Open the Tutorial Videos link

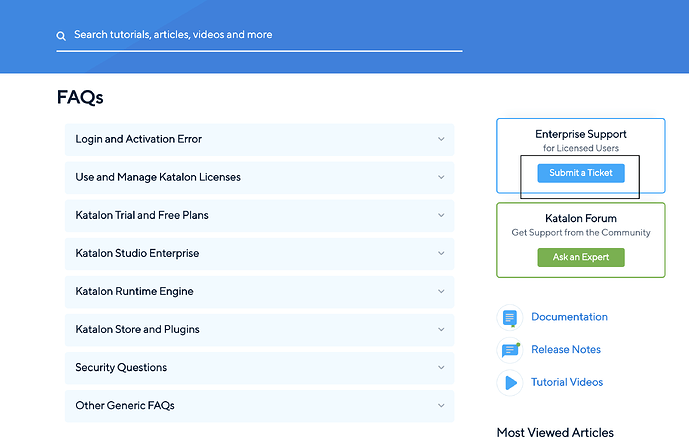click(x=567, y=382)
